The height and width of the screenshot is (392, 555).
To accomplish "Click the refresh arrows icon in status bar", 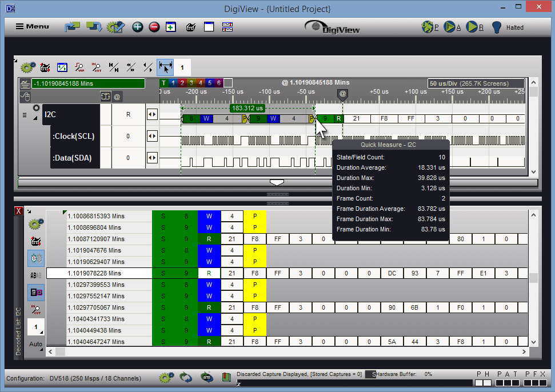I will [x=186, y=377].
